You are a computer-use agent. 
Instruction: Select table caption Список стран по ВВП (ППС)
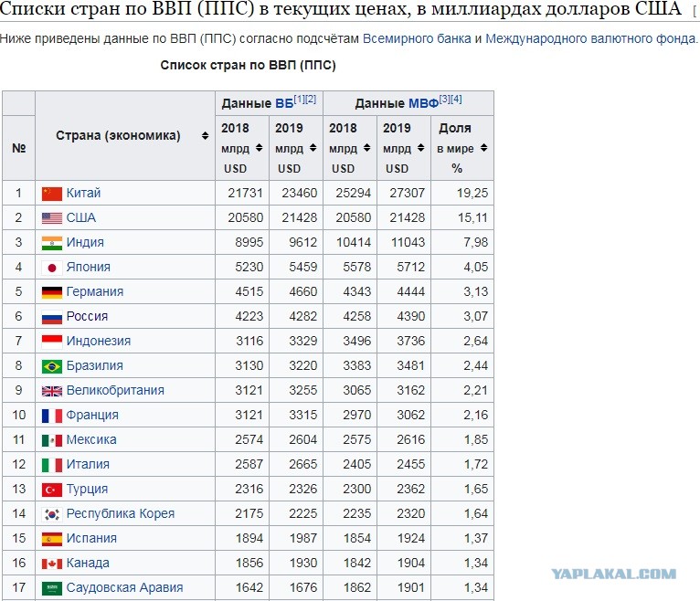(248, 65)
